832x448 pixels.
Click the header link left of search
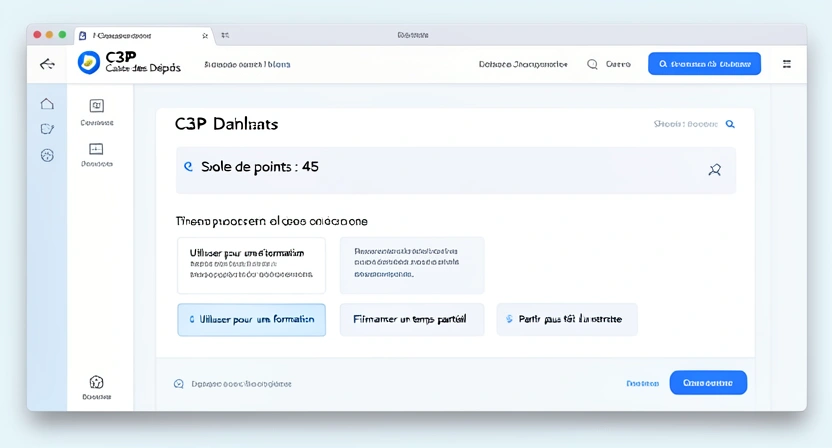tap(523, 64)
